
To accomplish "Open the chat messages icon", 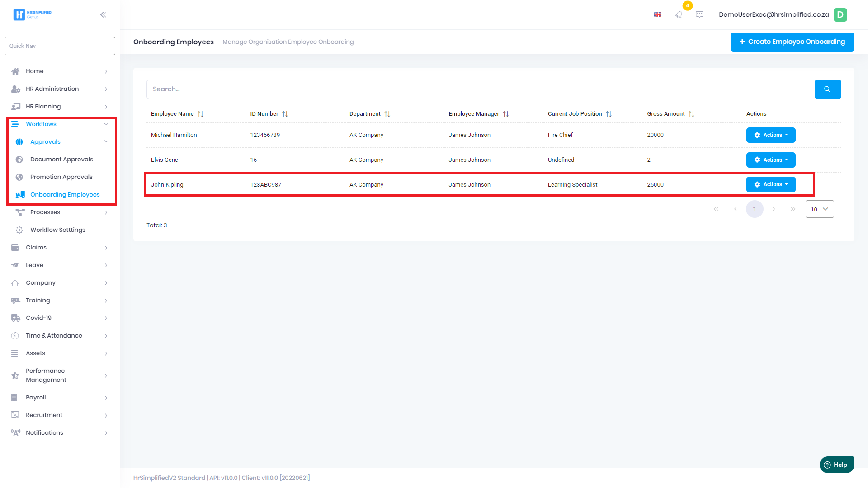I will coord(699,14).
